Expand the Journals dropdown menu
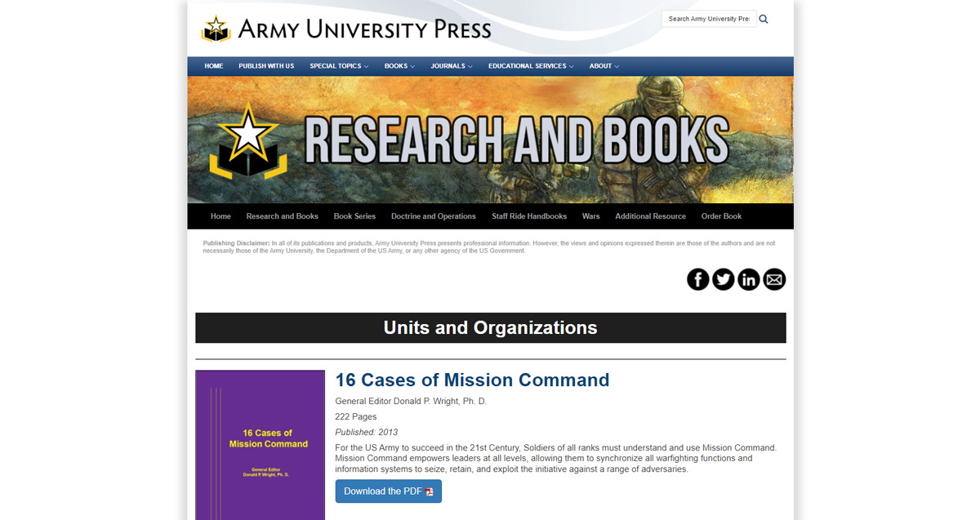 tap(452, 66)
